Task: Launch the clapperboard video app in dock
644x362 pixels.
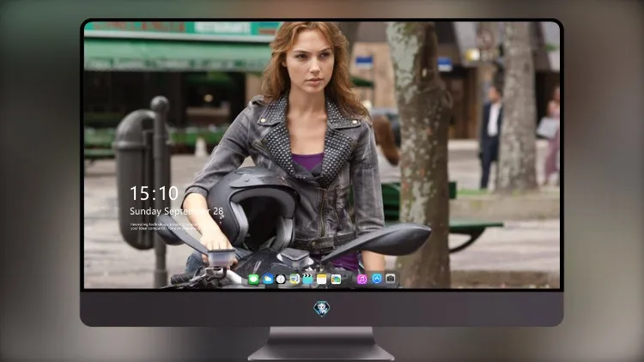Action: [307, 280]
